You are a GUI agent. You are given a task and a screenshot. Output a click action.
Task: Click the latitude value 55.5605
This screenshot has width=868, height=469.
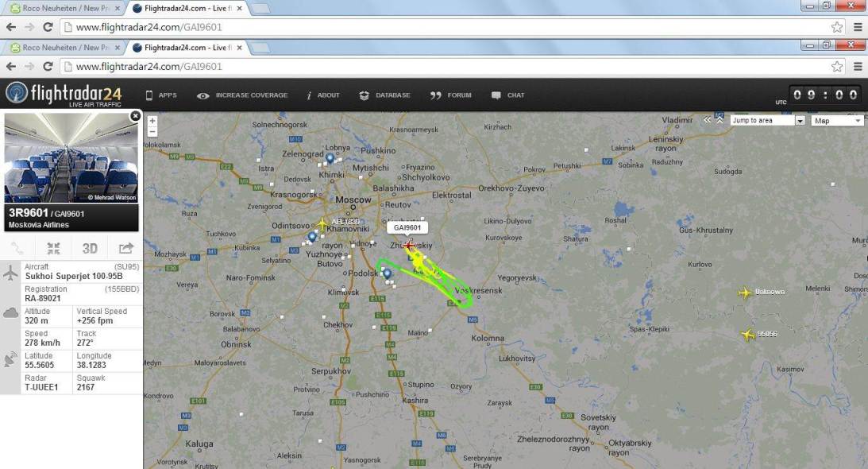[x=39, y=365]
